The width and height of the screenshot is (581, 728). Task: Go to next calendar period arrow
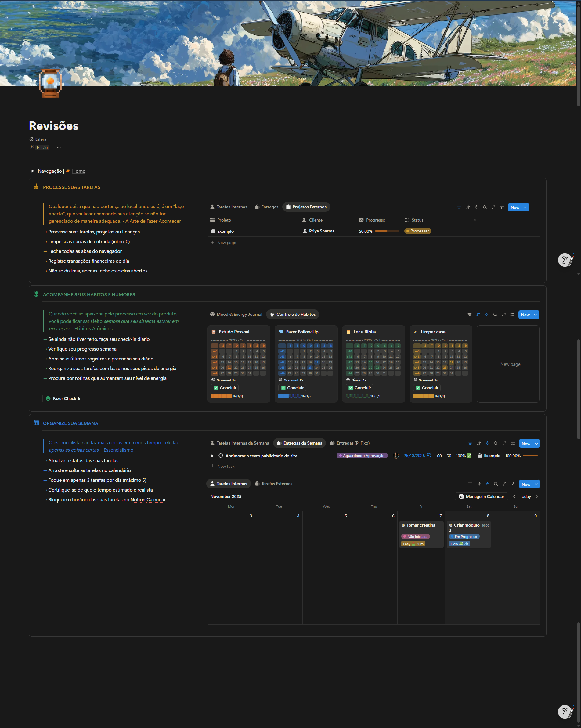(536, 497)
